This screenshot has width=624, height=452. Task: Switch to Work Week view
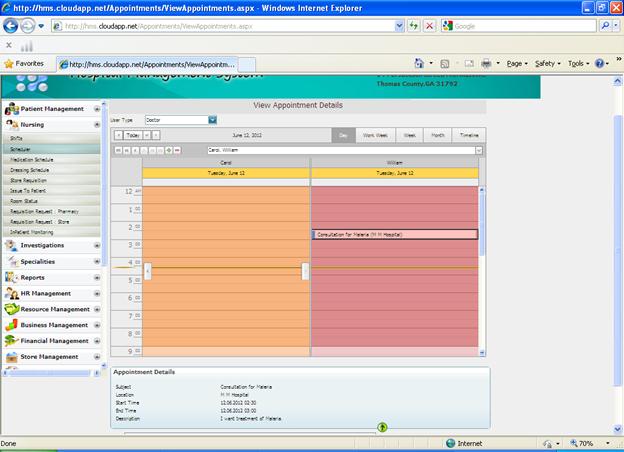coord(375,135)
